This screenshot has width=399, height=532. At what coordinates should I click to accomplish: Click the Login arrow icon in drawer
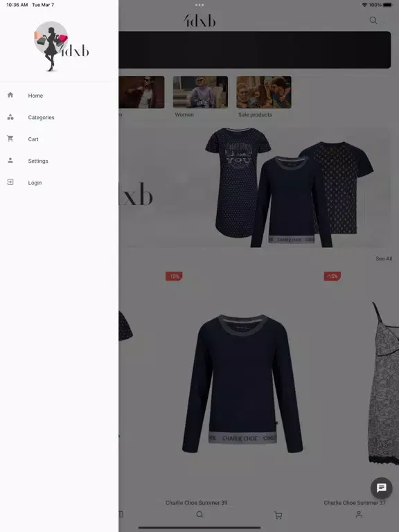10,182
